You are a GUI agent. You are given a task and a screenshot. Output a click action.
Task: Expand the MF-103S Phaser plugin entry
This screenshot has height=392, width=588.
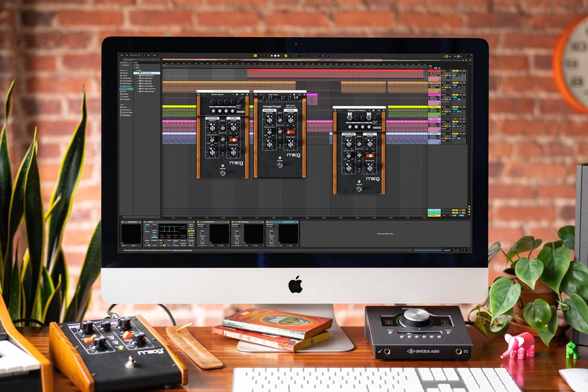coord(138,78)
